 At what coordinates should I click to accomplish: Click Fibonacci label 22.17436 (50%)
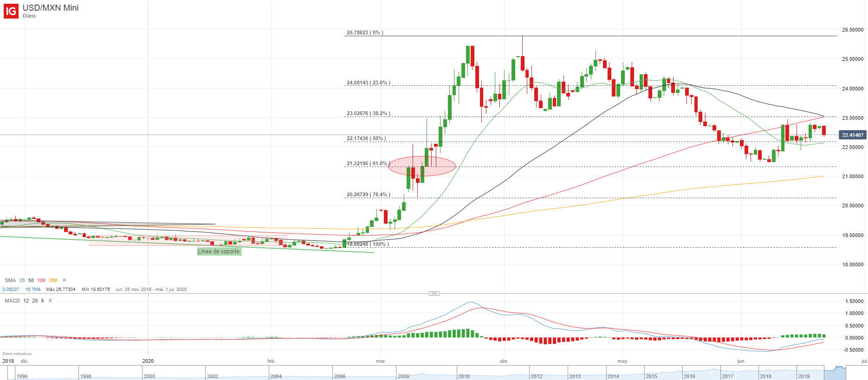[x=366, y=138]
